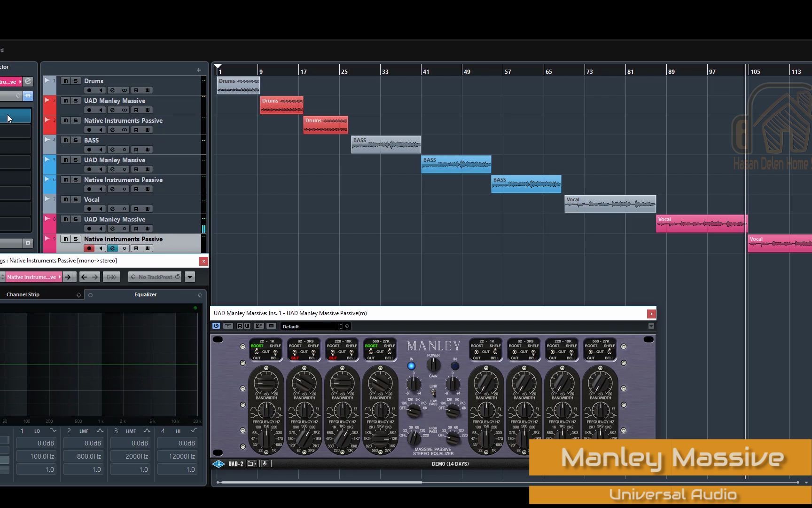The height and width of the screenshot is (508, 812).
Task: Click the left channel GAIN knob
Action: coord(414,384)
